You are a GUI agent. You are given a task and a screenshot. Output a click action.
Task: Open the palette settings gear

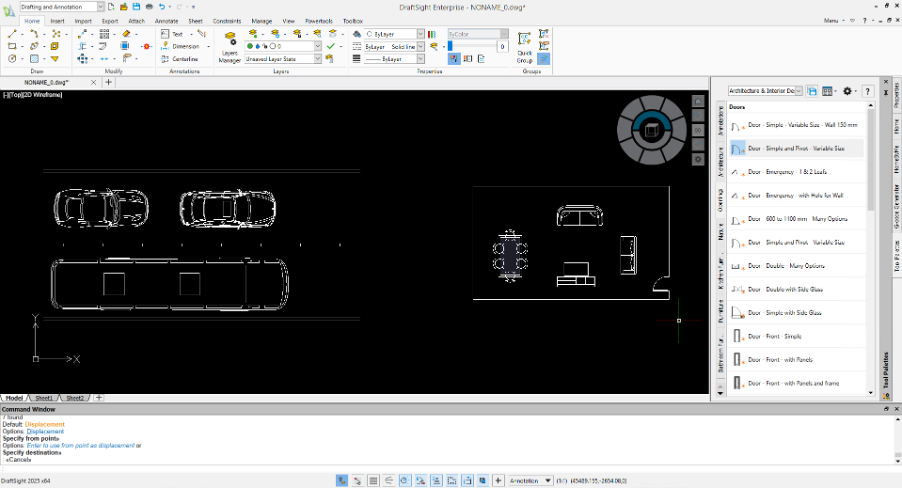[848, 91]
